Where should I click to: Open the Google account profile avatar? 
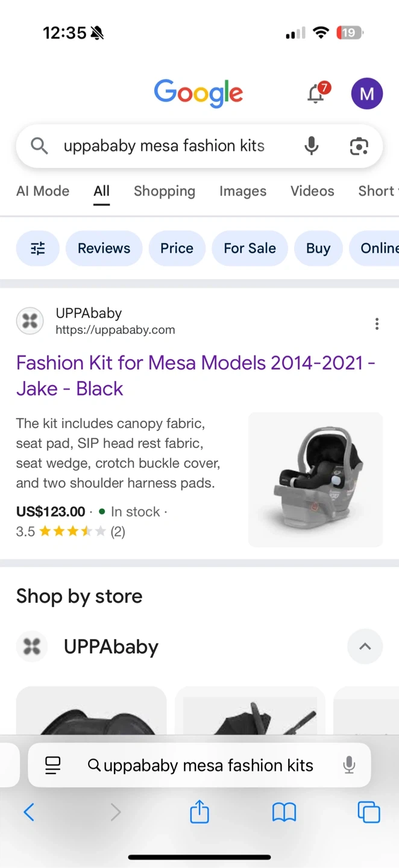pyautogui.click(x=366, y=94)
